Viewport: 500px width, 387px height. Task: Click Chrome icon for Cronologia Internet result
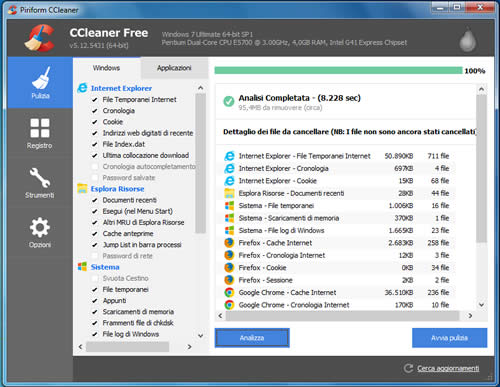tap(229, 305)
